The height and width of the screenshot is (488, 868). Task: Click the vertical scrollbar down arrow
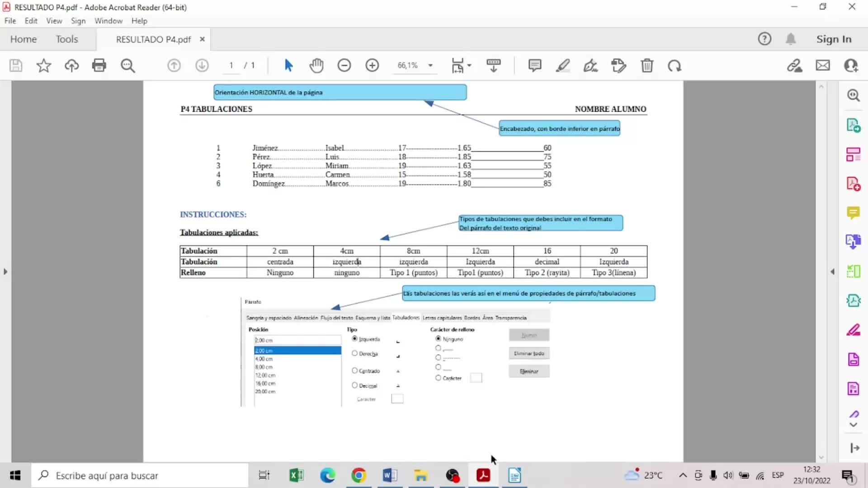coord(821,457)
